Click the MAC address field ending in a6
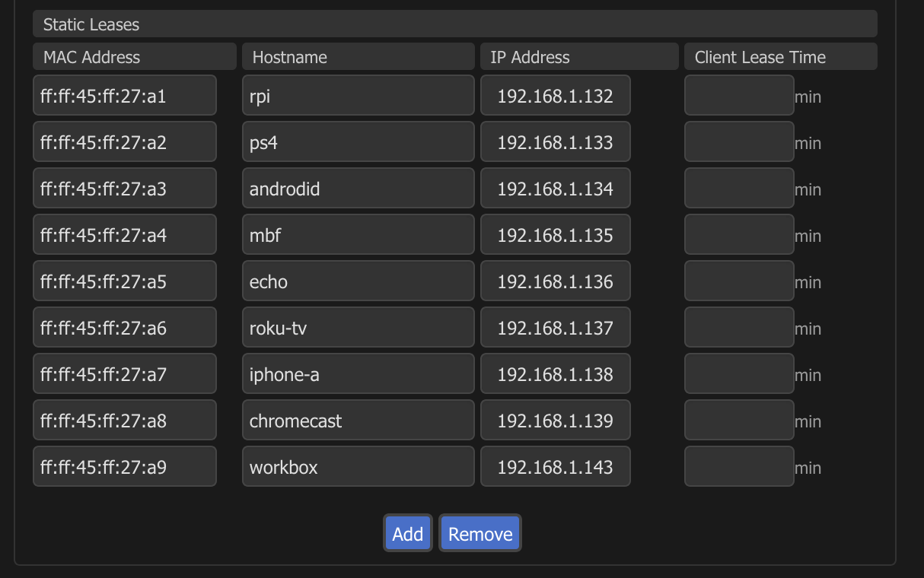 coord(125,328)
